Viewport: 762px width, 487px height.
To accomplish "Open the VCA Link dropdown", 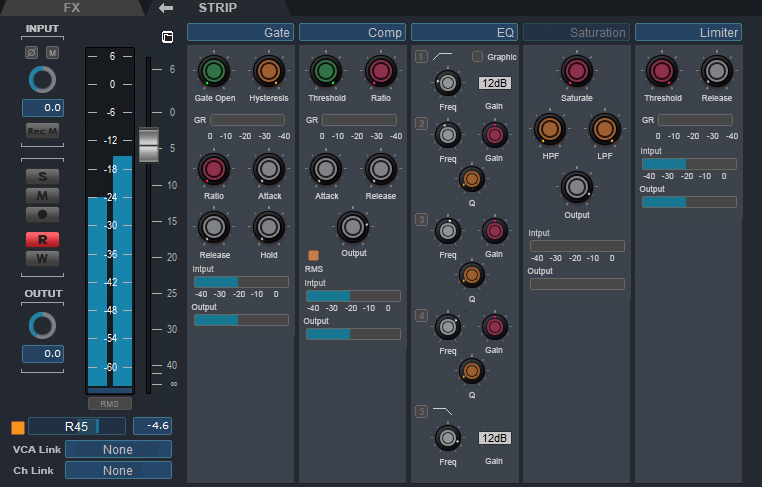I will 117,449.
